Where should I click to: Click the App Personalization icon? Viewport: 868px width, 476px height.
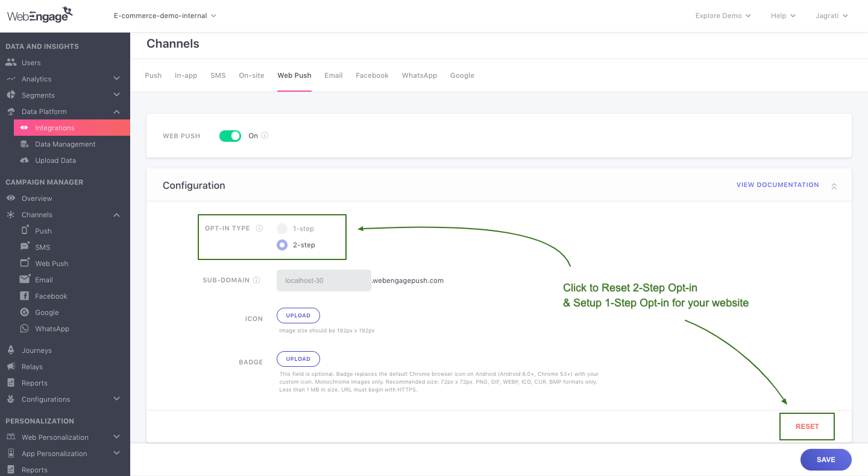coord(11,453)
